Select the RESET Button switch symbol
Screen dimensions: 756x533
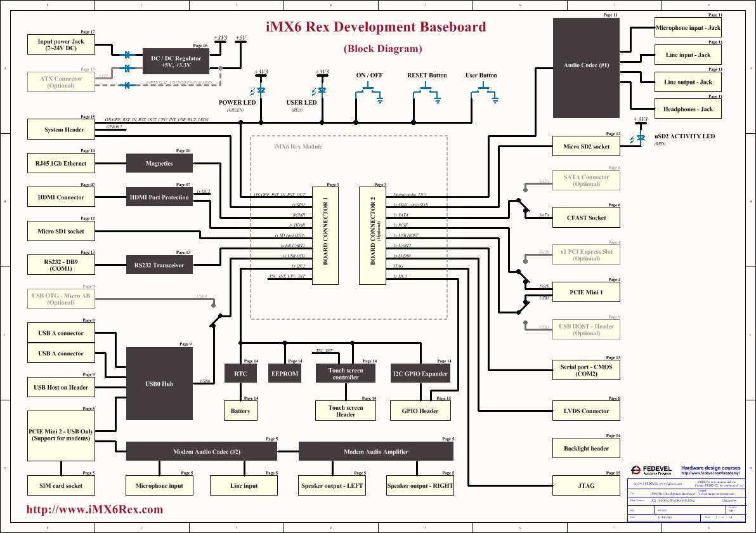(x=427, y=92)
